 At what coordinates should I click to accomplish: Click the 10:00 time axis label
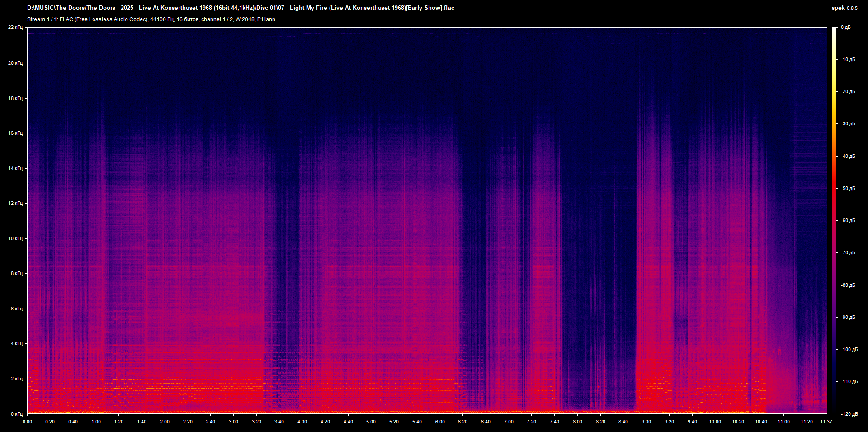point(715,422)
